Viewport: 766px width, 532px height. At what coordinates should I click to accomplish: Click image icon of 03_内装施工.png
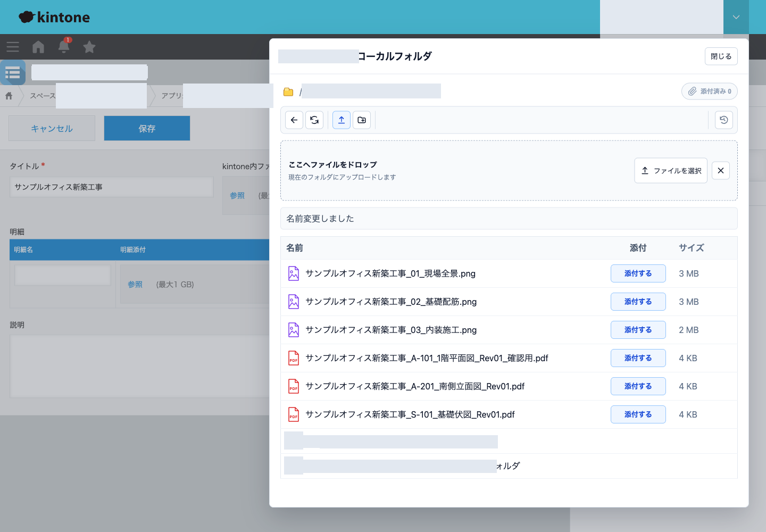(294, 330)
